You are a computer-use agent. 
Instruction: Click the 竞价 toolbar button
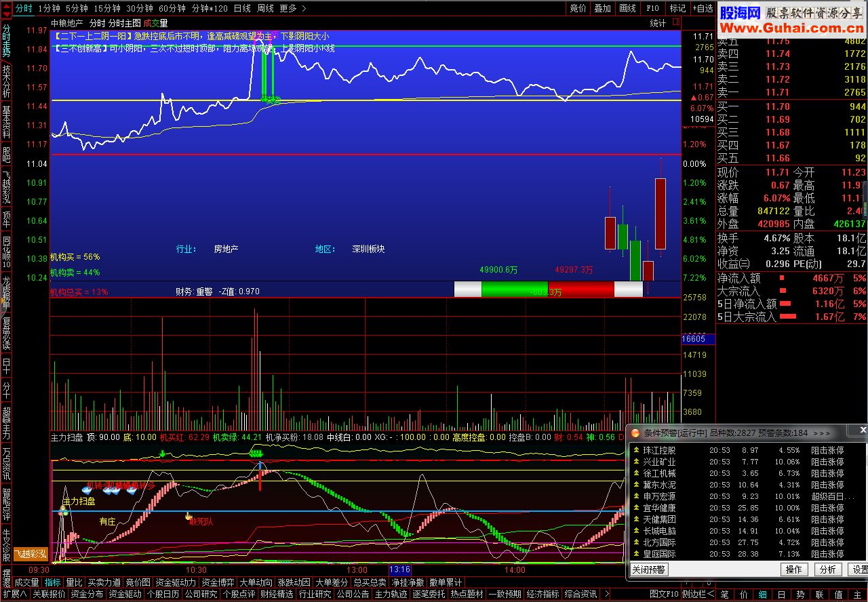coord(578,8)
